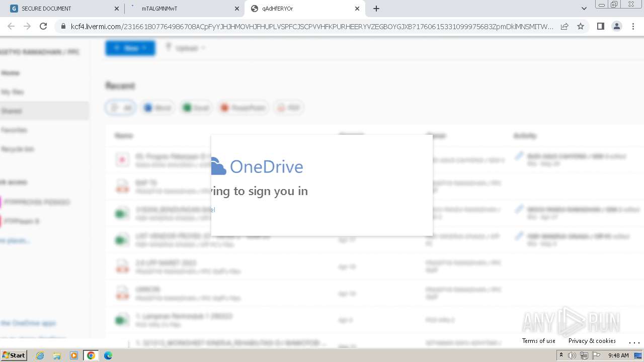Open the Privacy & cookies link
This screenshot has width=644, height=362.
592,341
